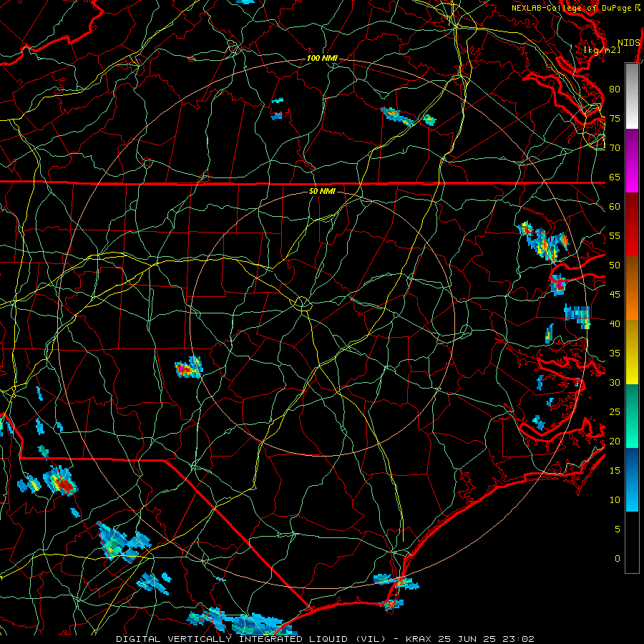Click the scale value 25
This screenshot has height=644, width=644.
coord(615,412)
